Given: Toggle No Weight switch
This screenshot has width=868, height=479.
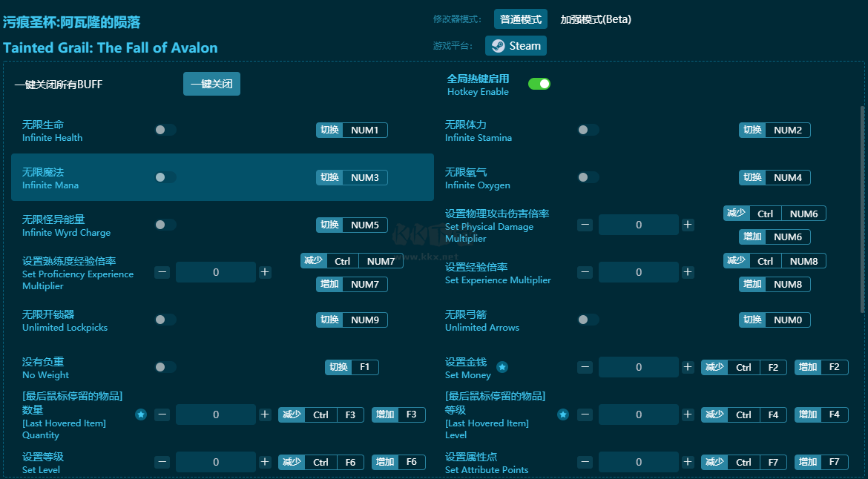Looking at the screenshot, I should click(165, 367).
